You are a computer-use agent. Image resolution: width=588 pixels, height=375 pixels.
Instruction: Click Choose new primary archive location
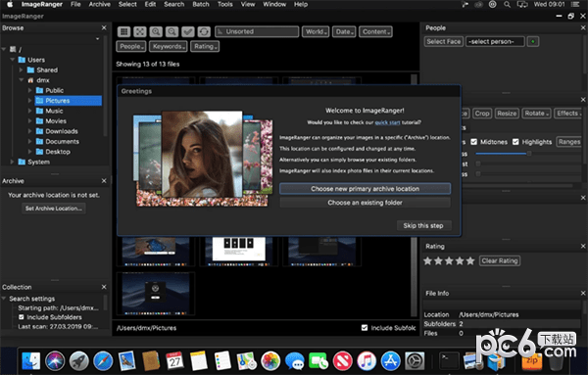click(365, 189)
